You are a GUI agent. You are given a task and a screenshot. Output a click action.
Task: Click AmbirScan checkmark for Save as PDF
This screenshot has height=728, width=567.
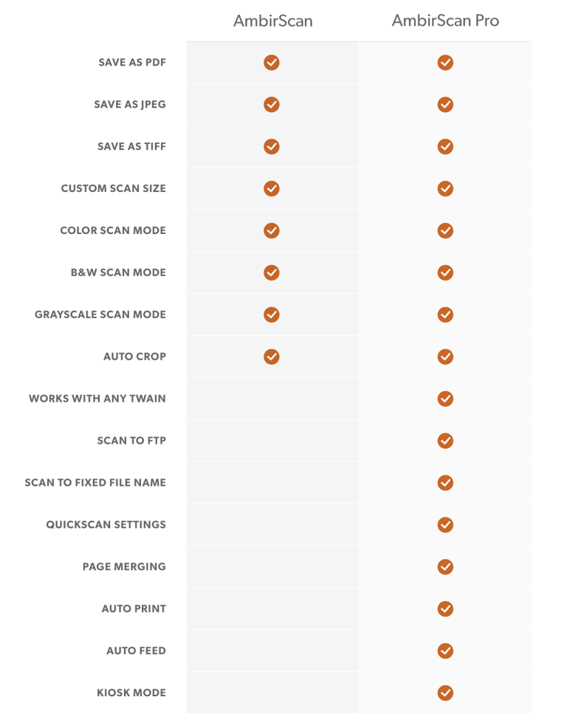(x=272, y=63)
